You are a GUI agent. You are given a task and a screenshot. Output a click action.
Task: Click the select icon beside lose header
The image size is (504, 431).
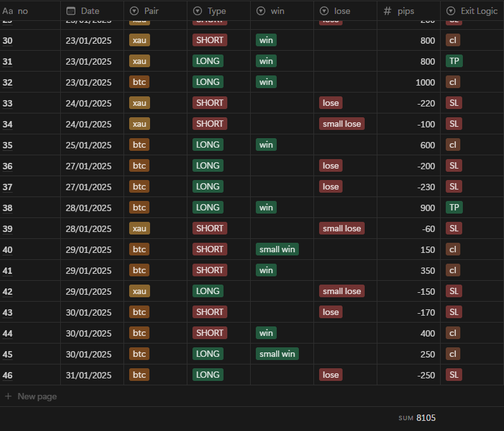click(324, 11)
